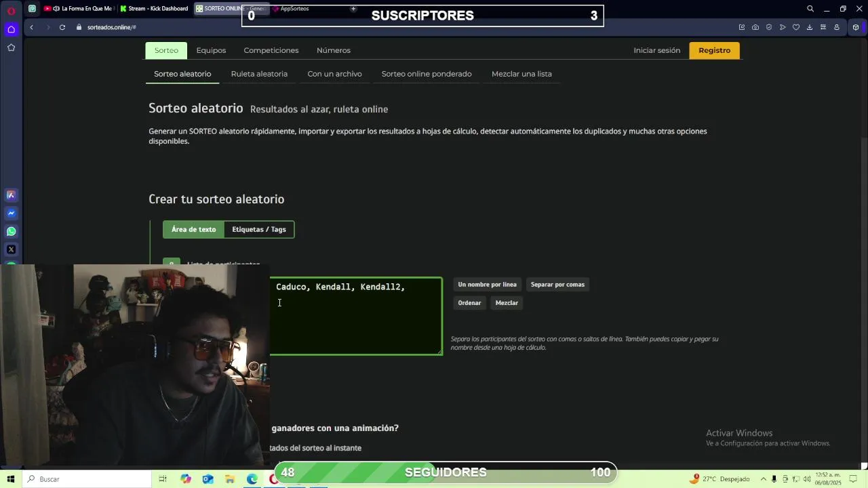Open the Easy Setup sliders icon
868x488 pixels.
[x=823, y=27]
